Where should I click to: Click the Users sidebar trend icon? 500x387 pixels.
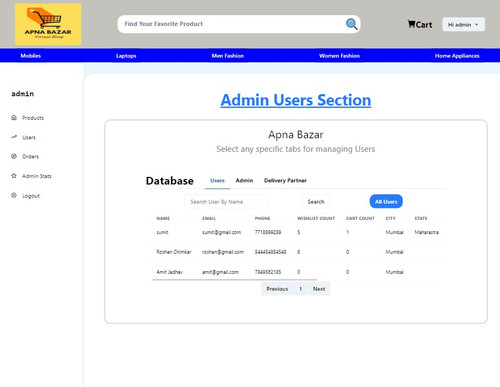coord(14,137)
